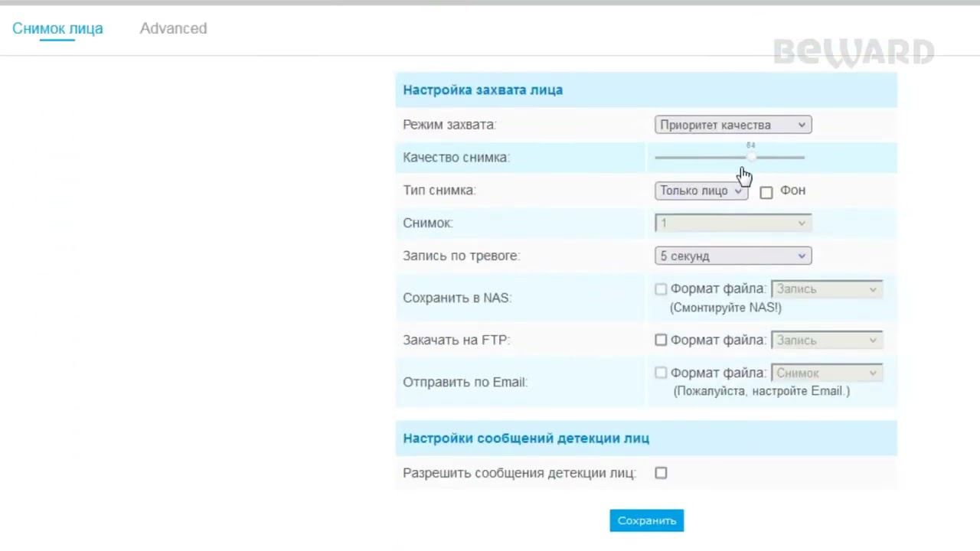Open the Тип снимка dropdown

tap(701, 191)
